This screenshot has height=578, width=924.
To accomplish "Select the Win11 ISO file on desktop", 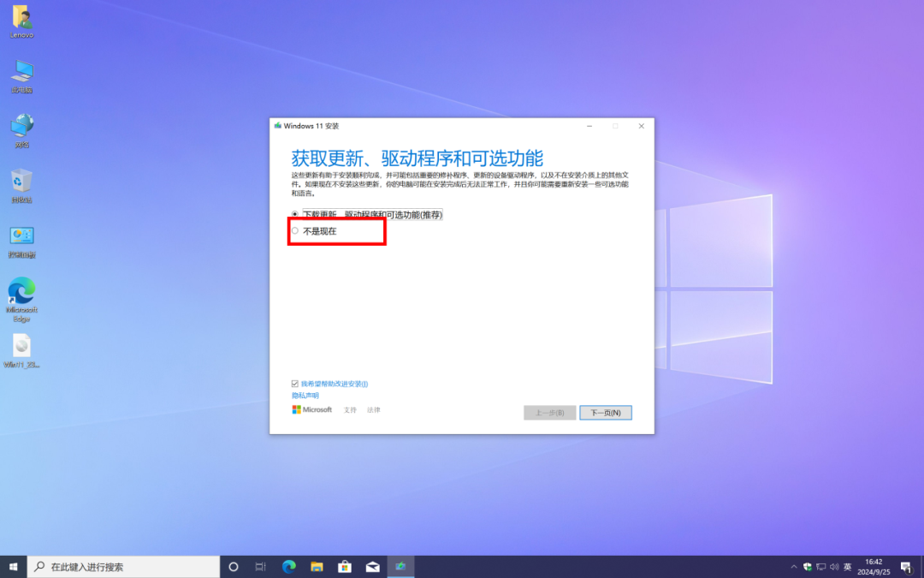I will pyautogui.click(x=21, y=351).
